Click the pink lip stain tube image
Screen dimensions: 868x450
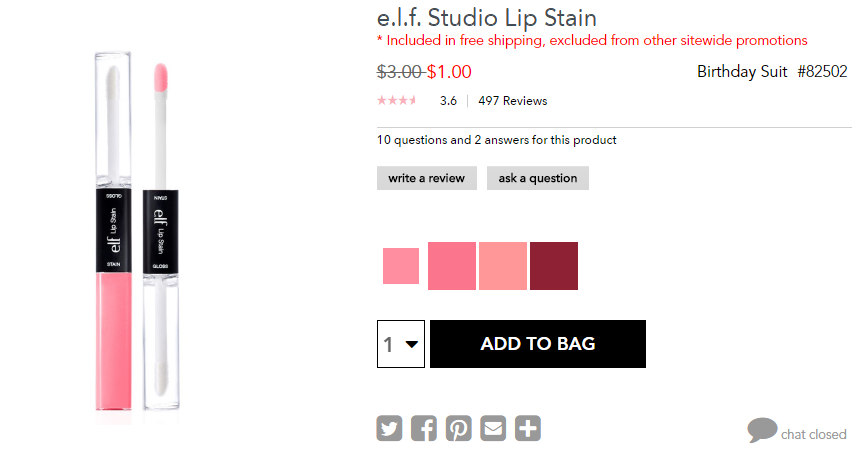point(113,231)
